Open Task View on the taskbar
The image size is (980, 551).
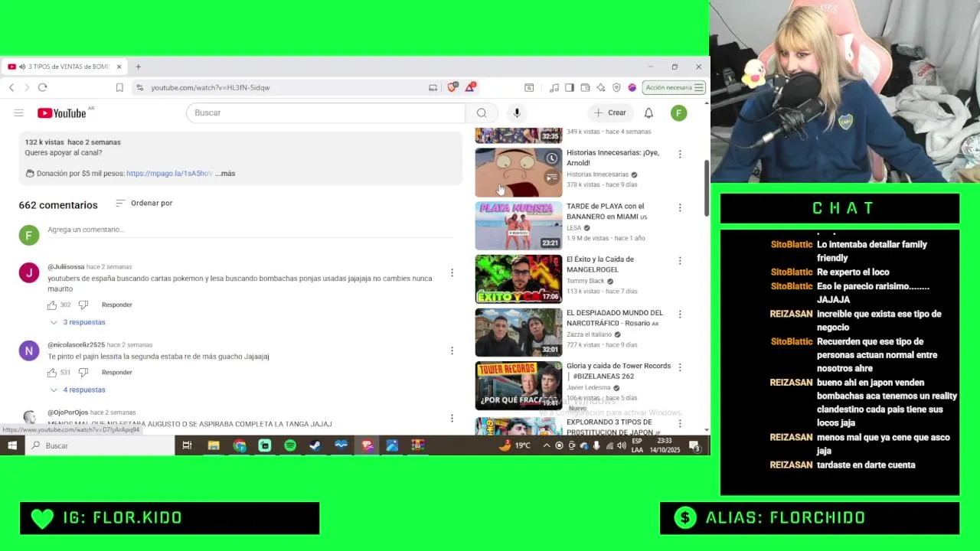tap(187, 445)
